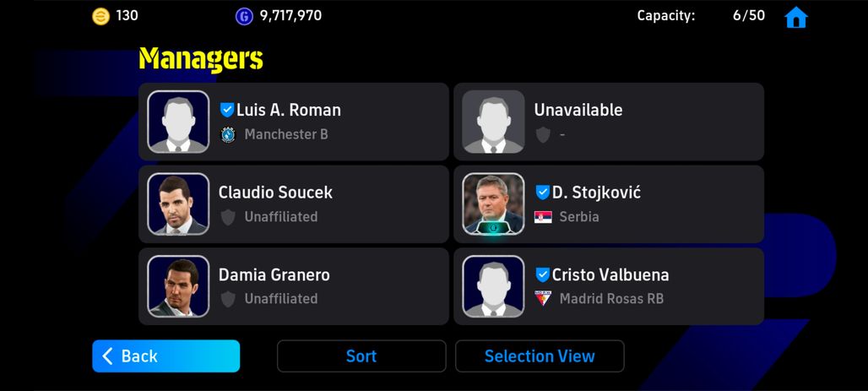868x391 pixels.
Task: Tap the Madrid Rosas RB crest
Action: 543,298
